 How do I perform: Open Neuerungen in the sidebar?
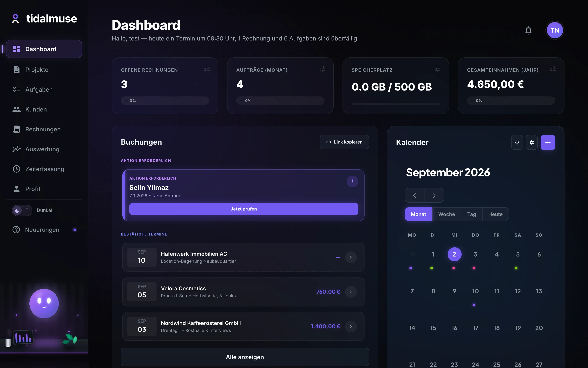point(44,230)
